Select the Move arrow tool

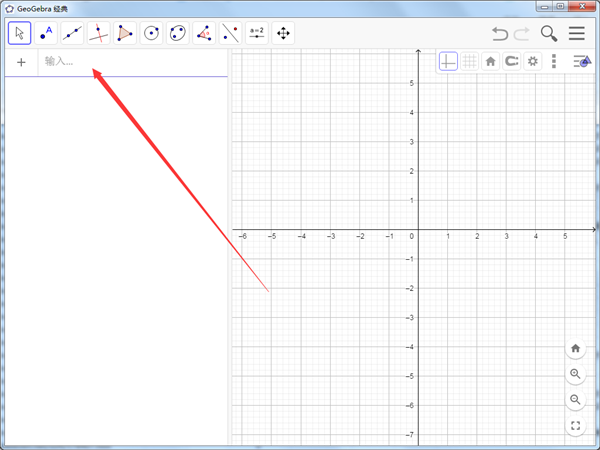(20, 33)
